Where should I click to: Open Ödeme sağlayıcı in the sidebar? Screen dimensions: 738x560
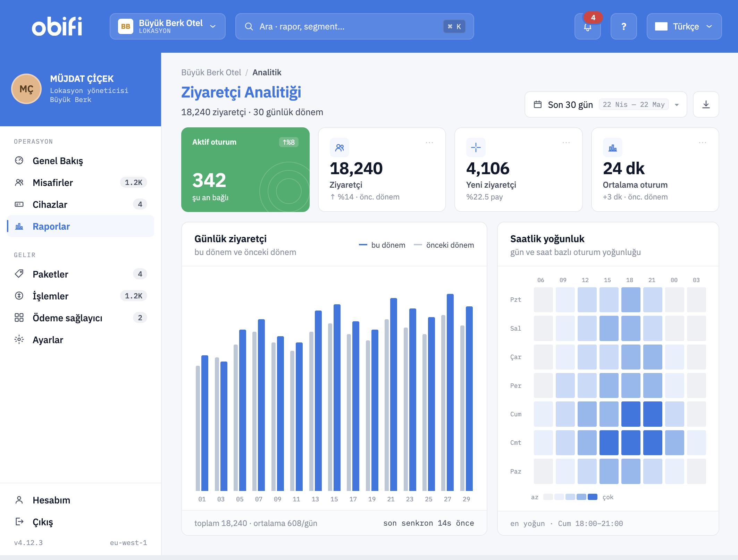(81, 318)
